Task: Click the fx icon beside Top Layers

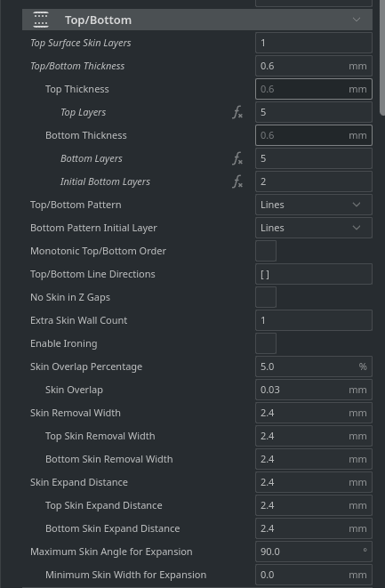Action: click(237, 112)
